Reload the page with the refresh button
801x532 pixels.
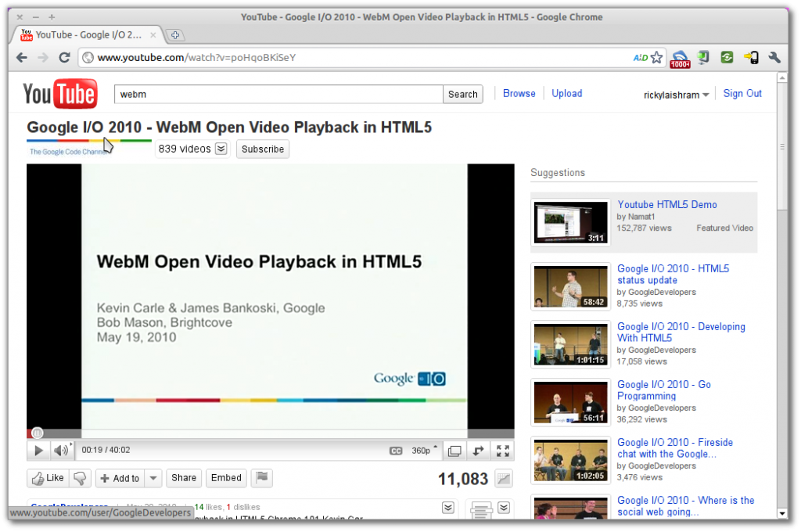coord(64,57)
